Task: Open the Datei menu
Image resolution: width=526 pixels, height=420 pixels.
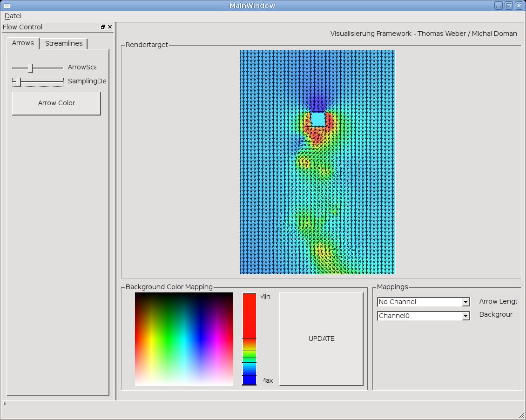Action: (x=13, y=16)
